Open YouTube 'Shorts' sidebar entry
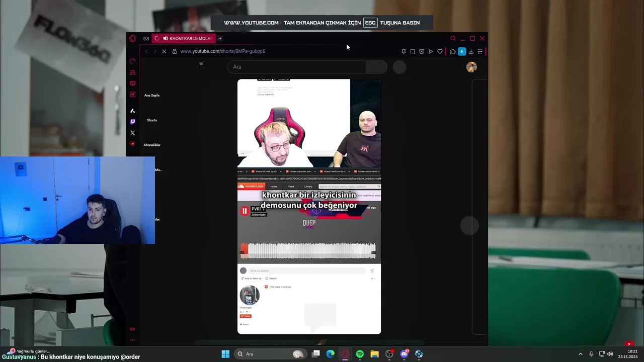 click(x=152, y=120)
